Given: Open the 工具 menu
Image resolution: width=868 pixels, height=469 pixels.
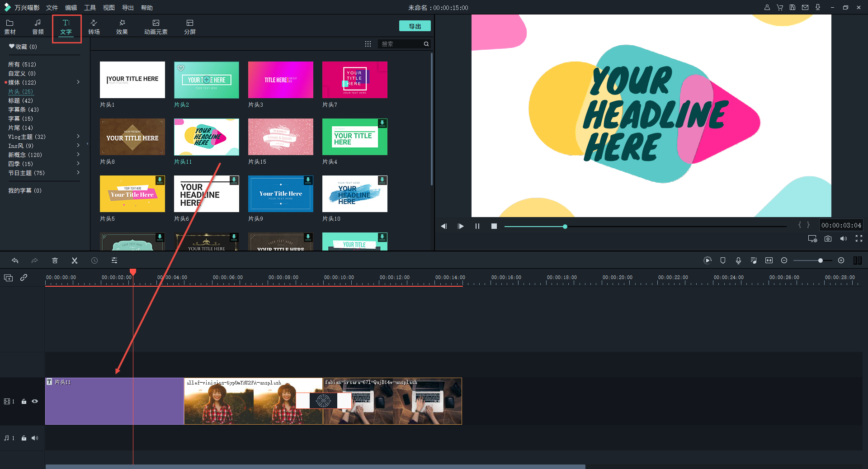Looking at the screenshot, I should tap(90, 7).
